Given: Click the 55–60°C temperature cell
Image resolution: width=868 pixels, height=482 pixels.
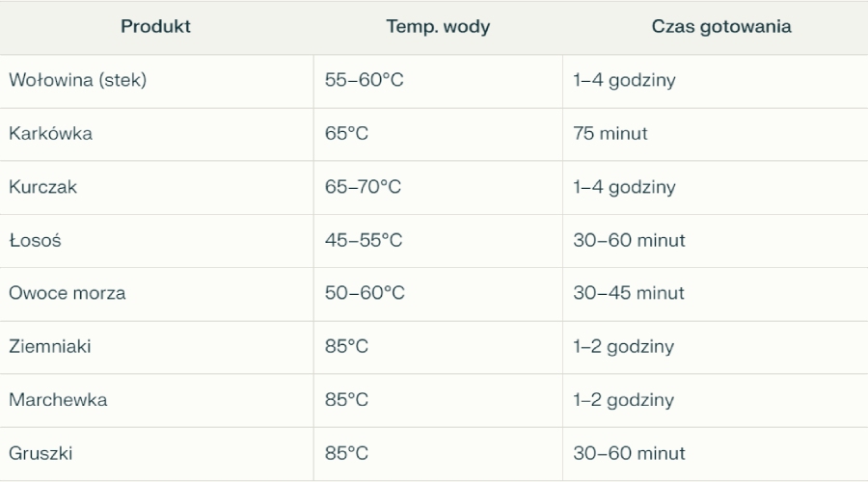Looking at the screenshot, I should click(365, 81).
